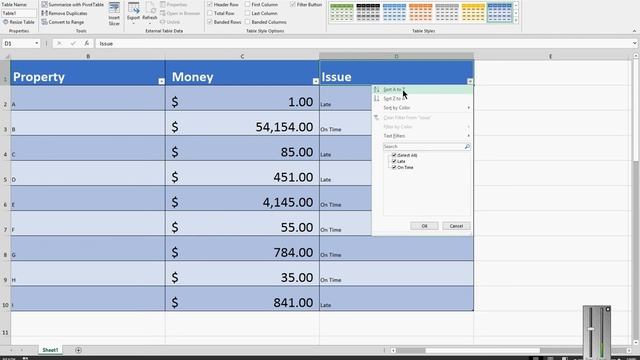Click Resize Table
The height and width of the screenshot is (360, 640).
coord(19,22)
